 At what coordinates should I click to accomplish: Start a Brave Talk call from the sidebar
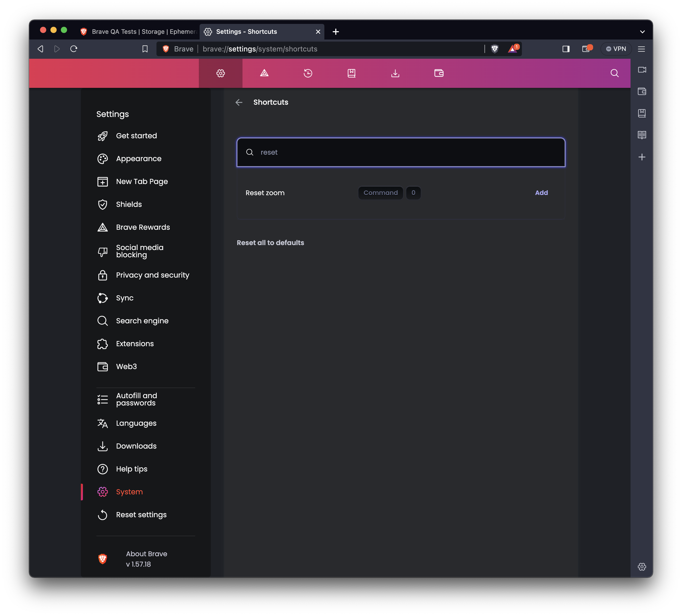(x=642, y=70)
